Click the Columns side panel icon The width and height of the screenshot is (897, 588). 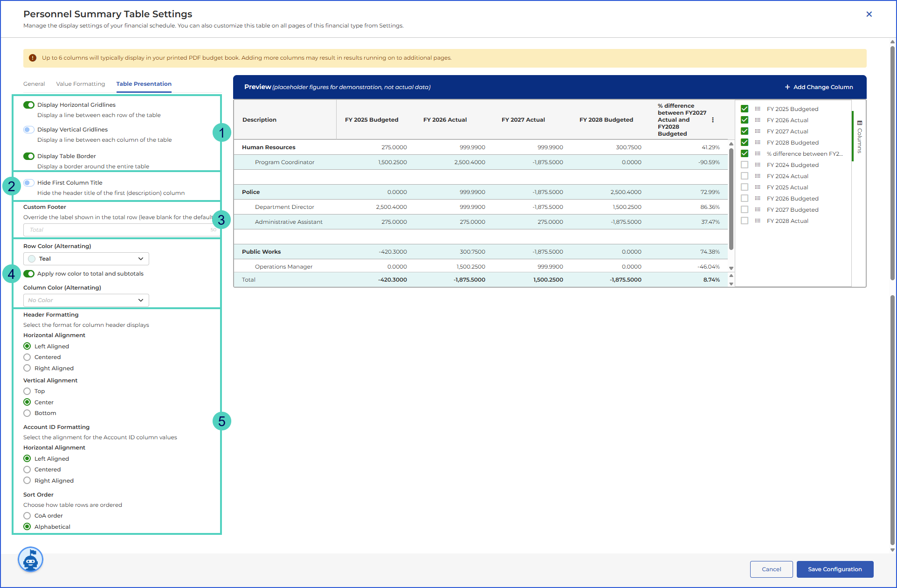(x=860, y=123)
